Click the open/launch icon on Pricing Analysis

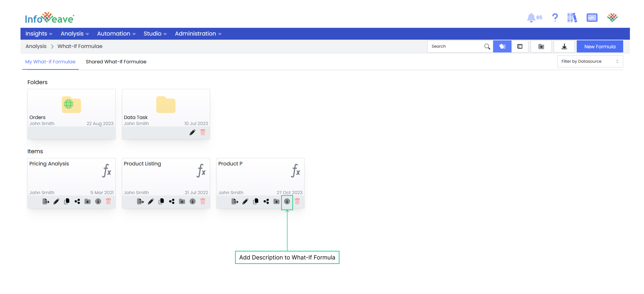pyautogui.click(x=46, y=201)
